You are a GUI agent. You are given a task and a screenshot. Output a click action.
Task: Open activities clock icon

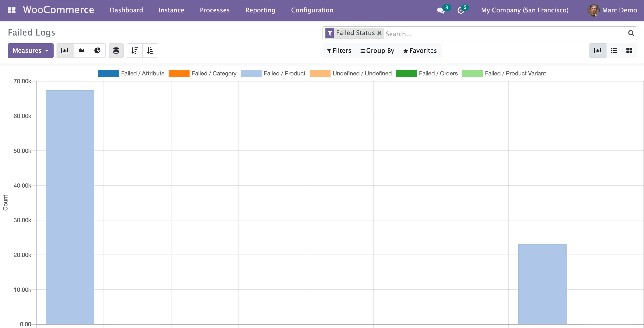coord(461,10)
